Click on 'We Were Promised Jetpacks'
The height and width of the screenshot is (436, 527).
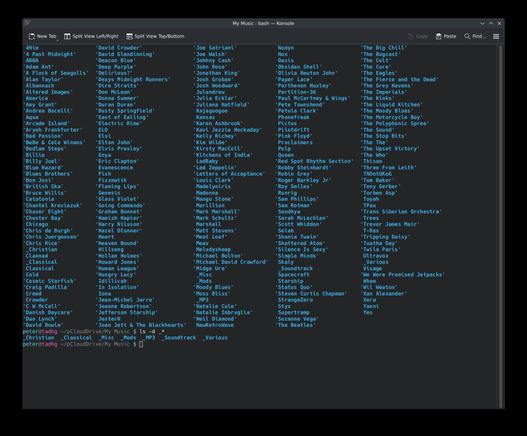coord(403,275)
